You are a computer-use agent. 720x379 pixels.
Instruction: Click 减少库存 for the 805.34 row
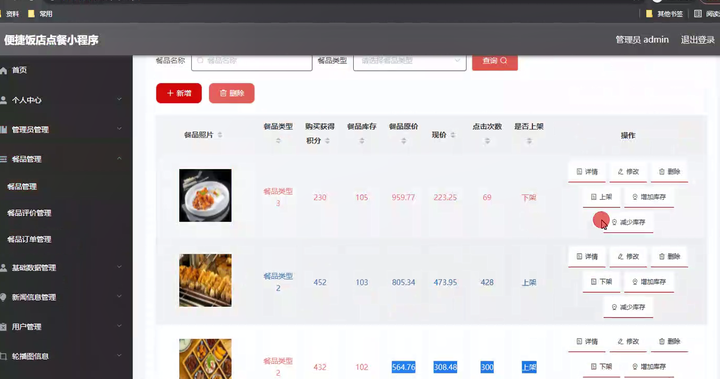coord(628,307)
